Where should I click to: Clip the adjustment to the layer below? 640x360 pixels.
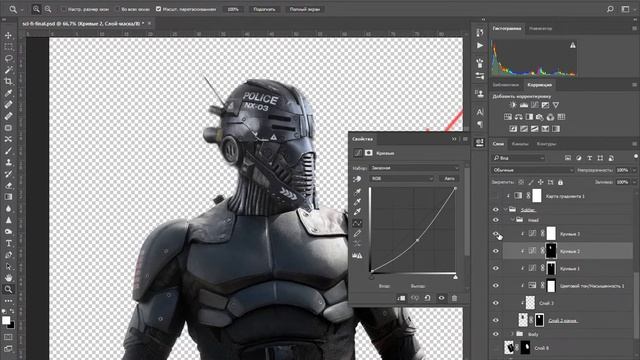coord(401,298)
